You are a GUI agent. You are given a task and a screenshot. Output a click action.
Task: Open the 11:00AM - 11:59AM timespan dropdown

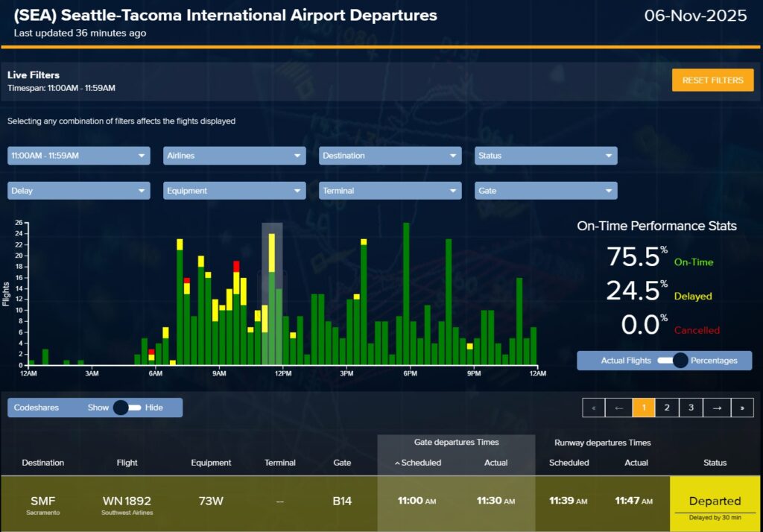[78, 156]
